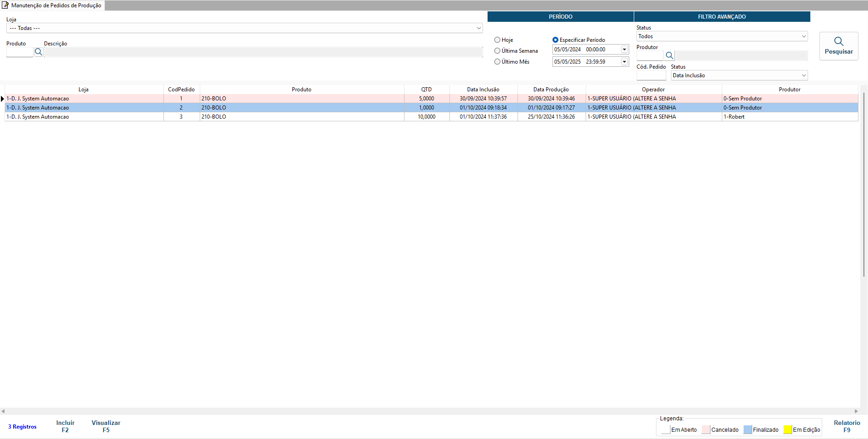Open the Loja dropdown
The image size is (868, 439).
click(244, 28)
